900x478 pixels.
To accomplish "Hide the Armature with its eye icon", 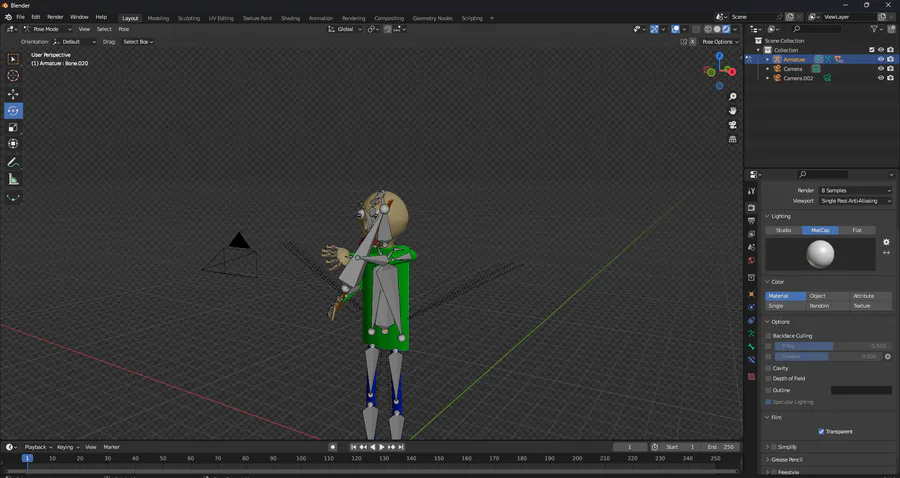I will [x=880, y=59].
